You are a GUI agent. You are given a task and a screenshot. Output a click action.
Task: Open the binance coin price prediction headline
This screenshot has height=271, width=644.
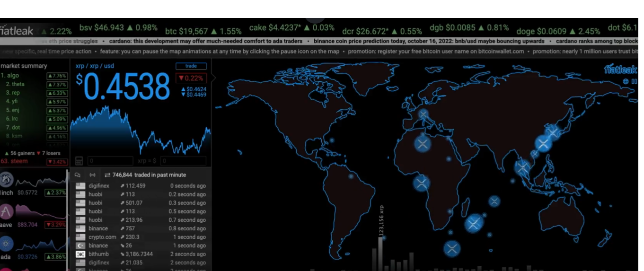[429, 41]
